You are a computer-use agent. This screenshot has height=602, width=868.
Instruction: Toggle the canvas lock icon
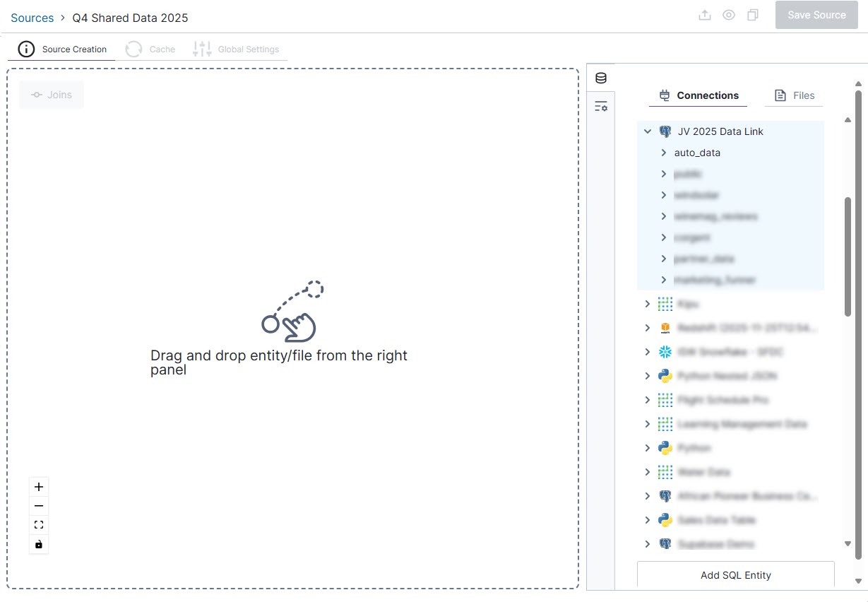[x=39, y=545]
